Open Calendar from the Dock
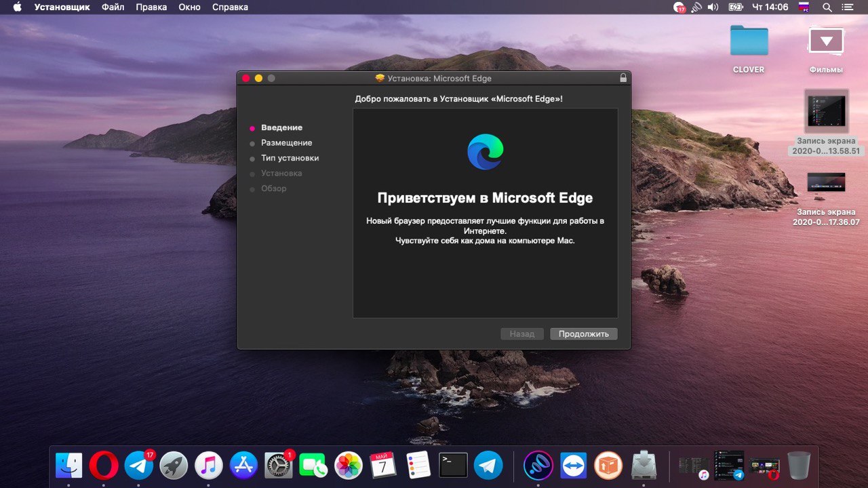Screen dimensions: 868x488 [383, 466]
